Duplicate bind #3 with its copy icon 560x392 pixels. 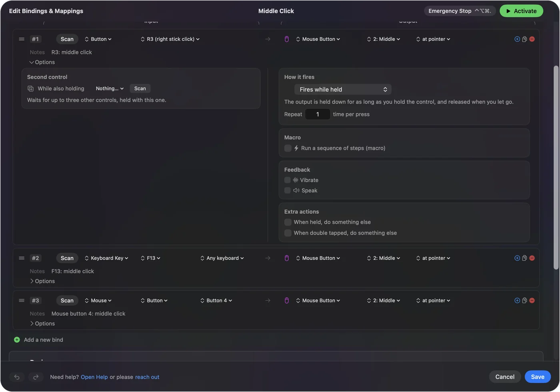[524, 300]
